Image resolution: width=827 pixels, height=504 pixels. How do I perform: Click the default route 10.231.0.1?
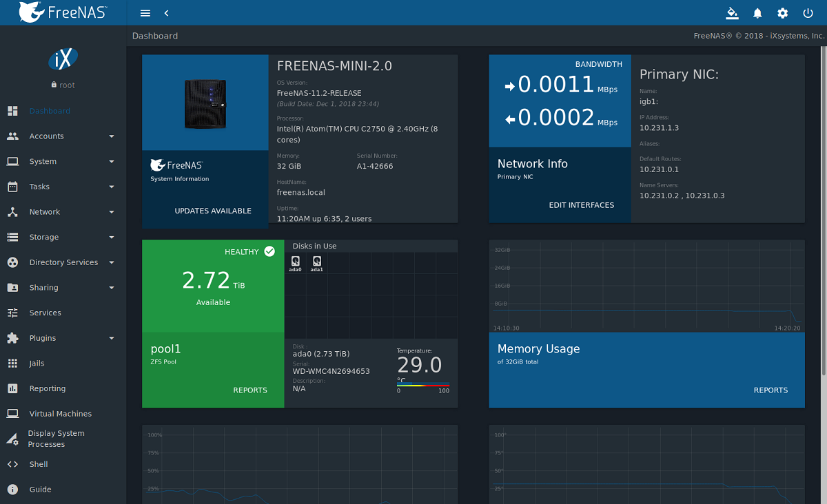click(659, 169)
